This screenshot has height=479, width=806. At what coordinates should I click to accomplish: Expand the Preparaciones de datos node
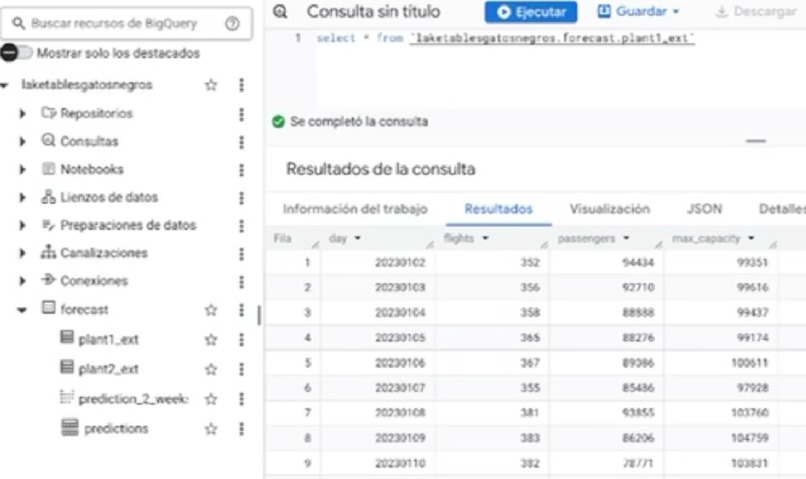(x=23, y=225)
